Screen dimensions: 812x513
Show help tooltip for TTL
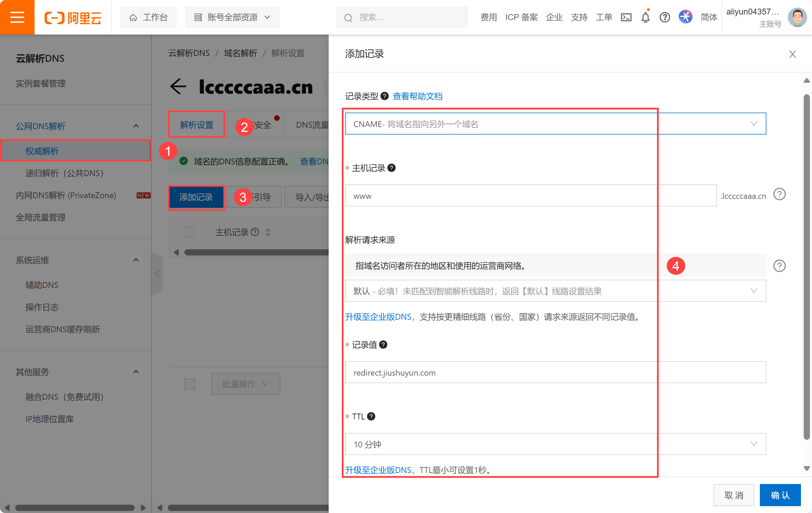pyautogui.click(x=371, y=416)
